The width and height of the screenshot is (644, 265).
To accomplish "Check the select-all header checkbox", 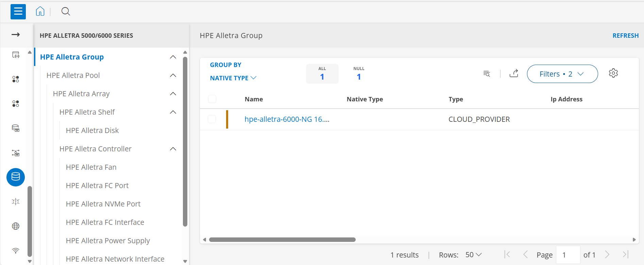I will [x=212, y=99].
